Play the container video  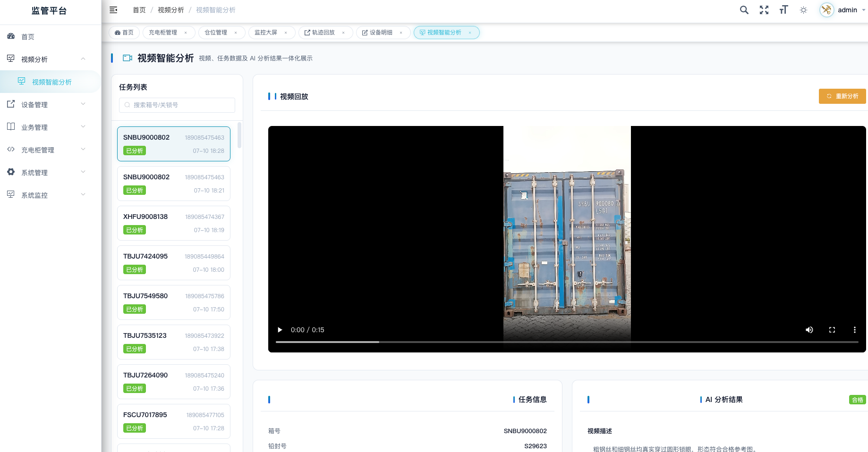point(280,330)
